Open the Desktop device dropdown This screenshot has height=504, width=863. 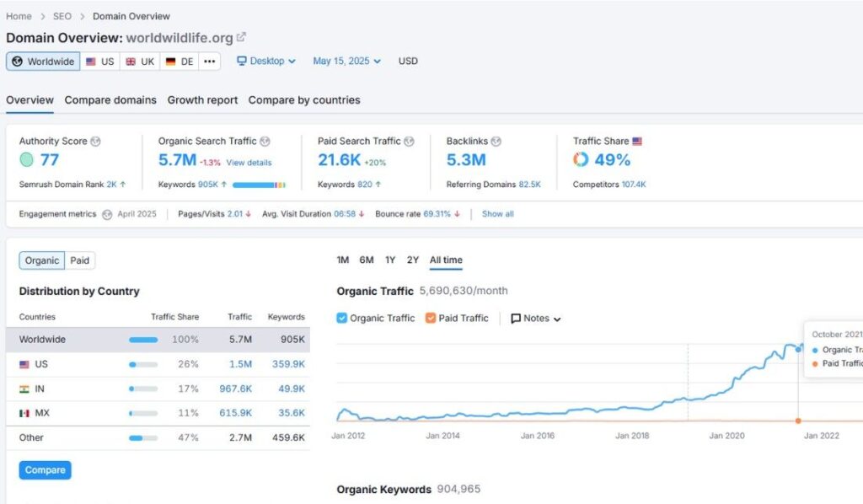pos(266,61)
